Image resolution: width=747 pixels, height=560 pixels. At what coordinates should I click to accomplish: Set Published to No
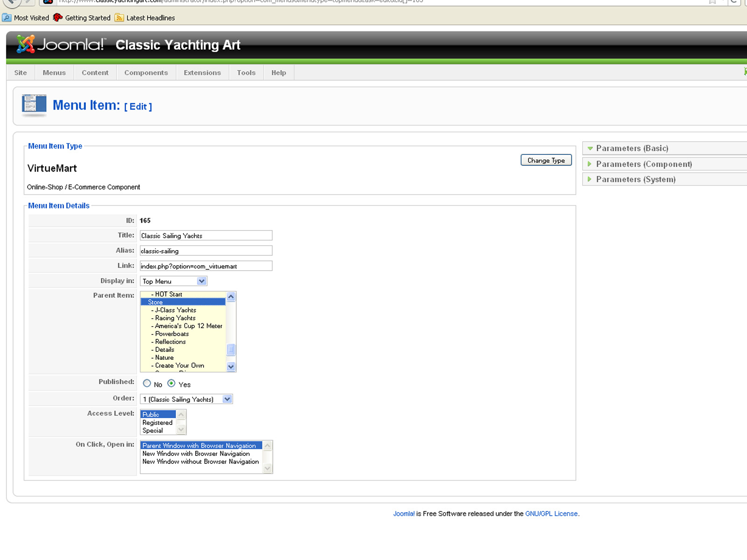pos(147,383)
